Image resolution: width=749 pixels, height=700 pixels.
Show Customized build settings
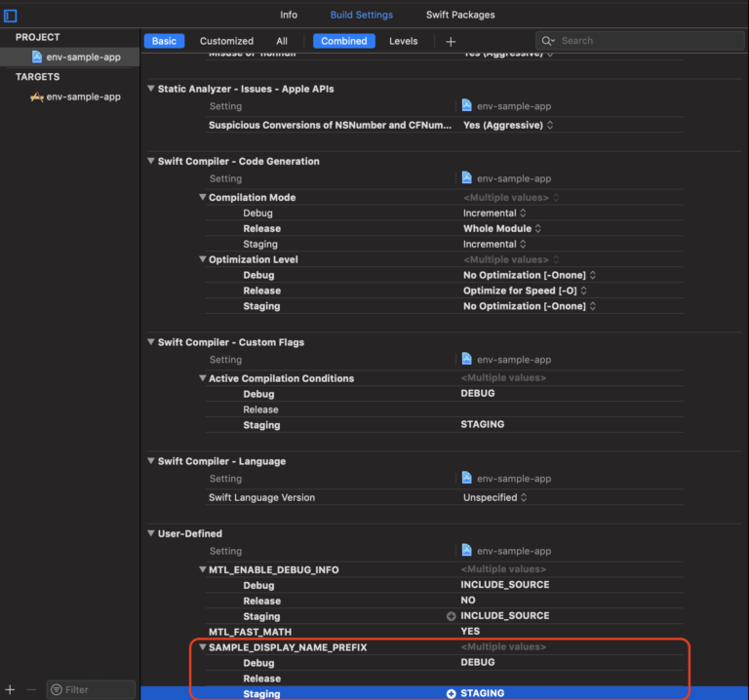coord(226,41)
